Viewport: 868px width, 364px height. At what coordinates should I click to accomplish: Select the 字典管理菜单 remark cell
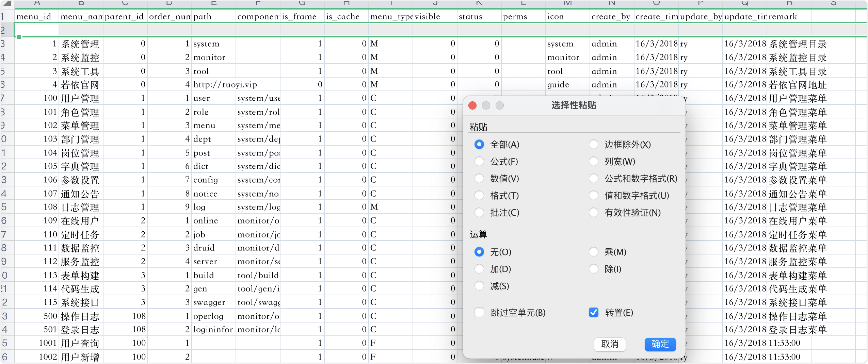(x=798, y=166)
